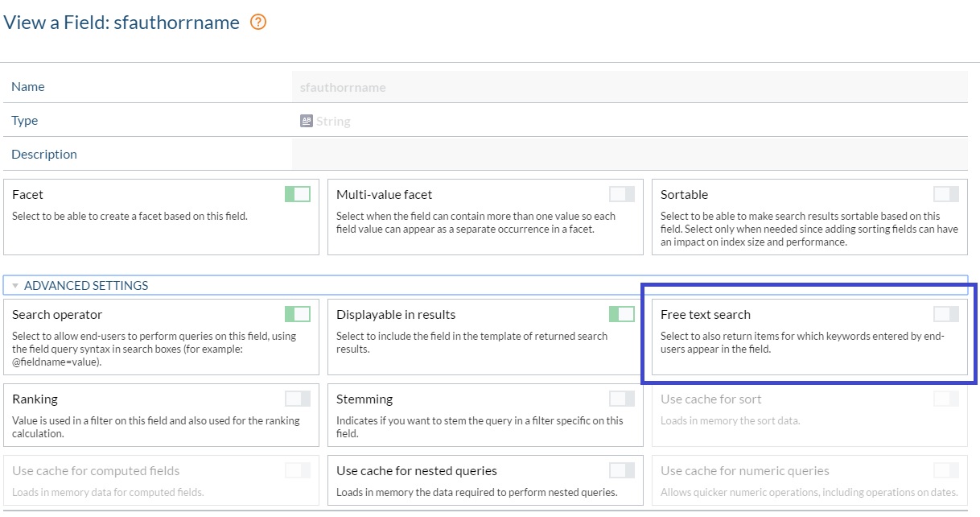980x517 pixels.
Task: Enable Use cache for computed fields
Action: [x=295, y=470]
